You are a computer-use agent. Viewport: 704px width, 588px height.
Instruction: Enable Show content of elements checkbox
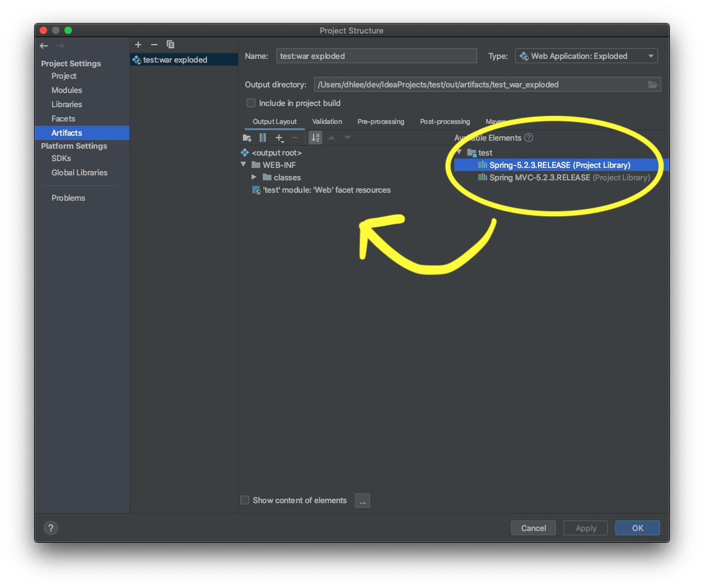245,500
